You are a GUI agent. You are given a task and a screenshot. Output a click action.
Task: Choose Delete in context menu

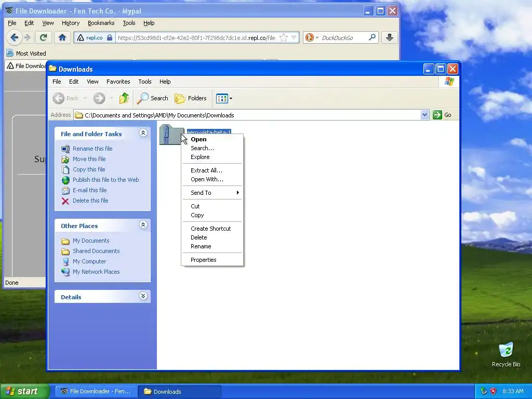click(212, 237)
